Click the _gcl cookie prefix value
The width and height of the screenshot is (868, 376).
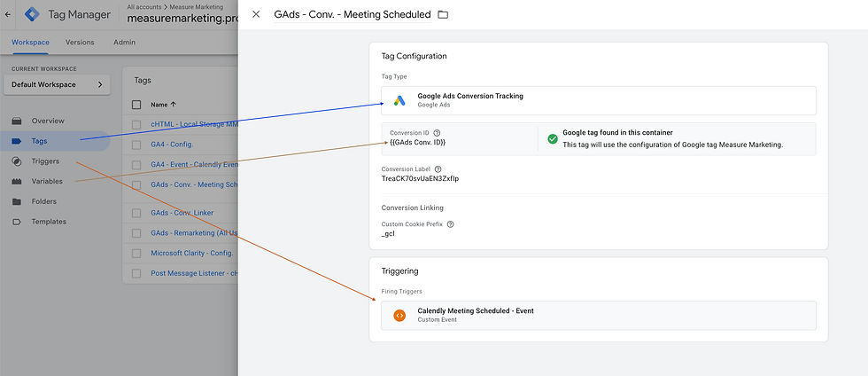point(388,233)
